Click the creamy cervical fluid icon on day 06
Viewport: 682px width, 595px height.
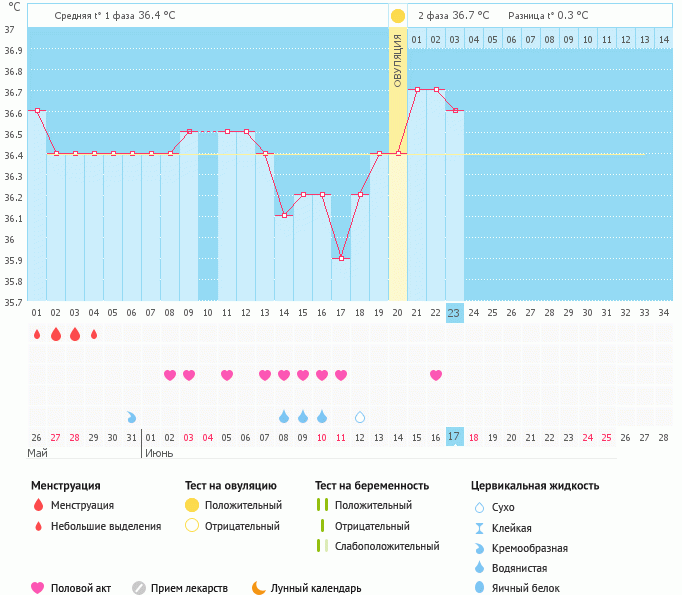tap(132, 416)
